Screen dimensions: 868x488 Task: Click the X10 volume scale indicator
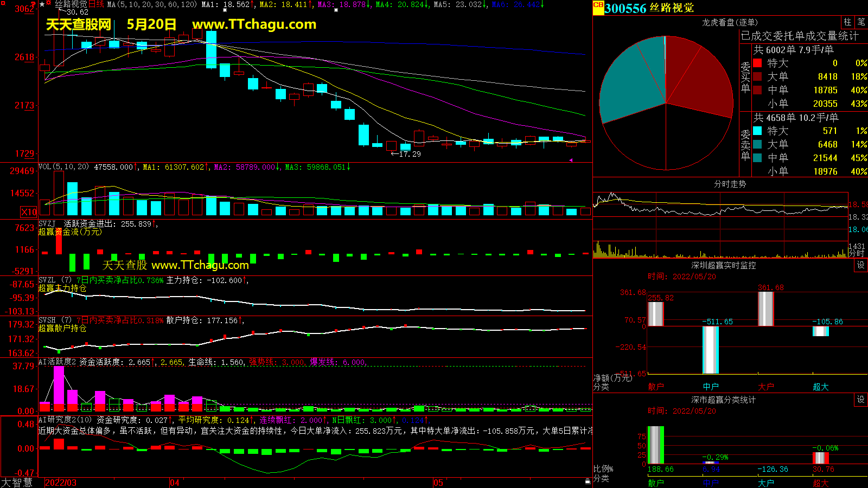coord(29,212)
